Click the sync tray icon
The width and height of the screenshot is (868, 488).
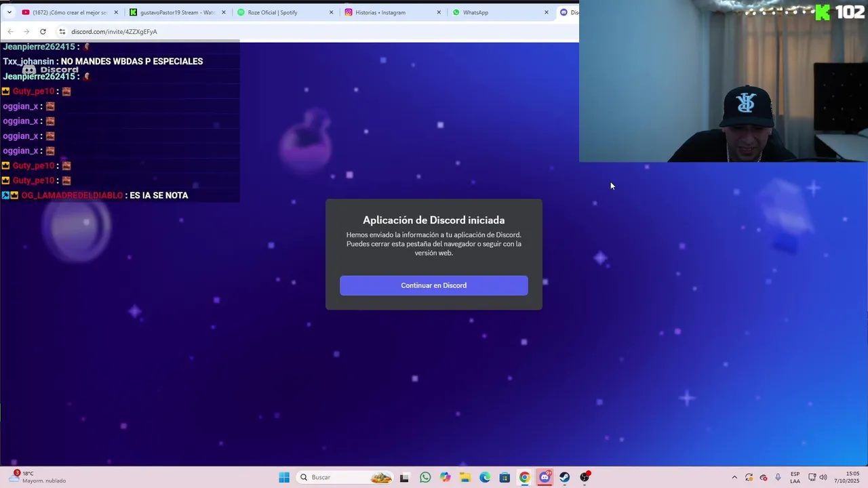[749, 477]
